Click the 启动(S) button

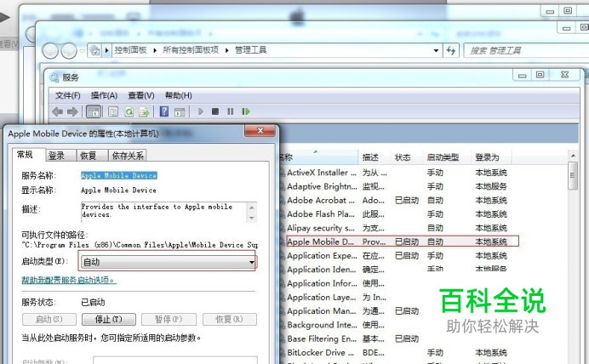pyautogui.click(x=49, y=319)
